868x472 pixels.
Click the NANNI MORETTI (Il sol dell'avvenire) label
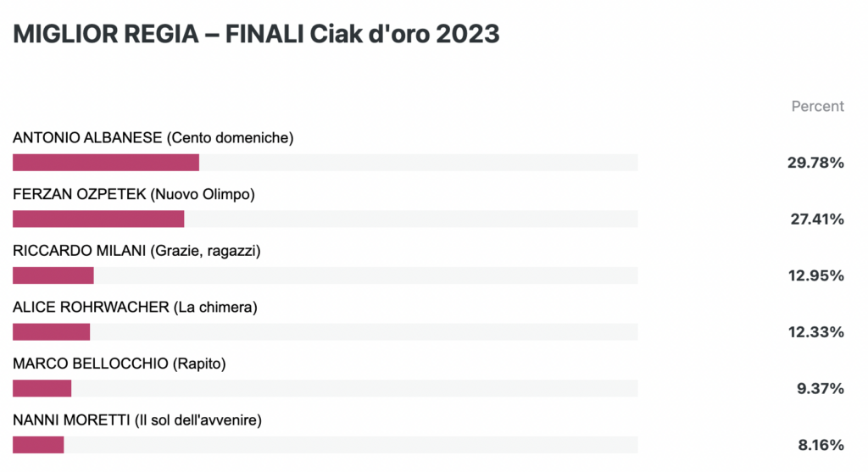(136, 420)
